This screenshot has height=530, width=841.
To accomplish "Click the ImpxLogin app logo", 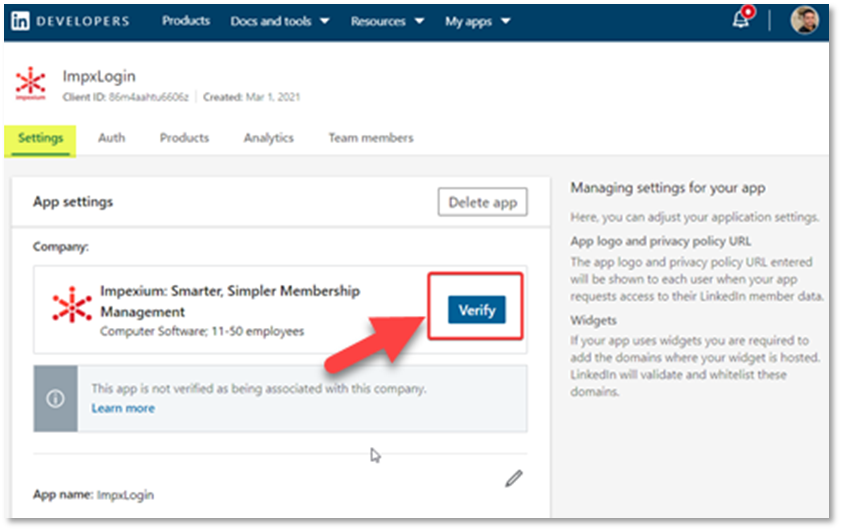I will point(31,84).
